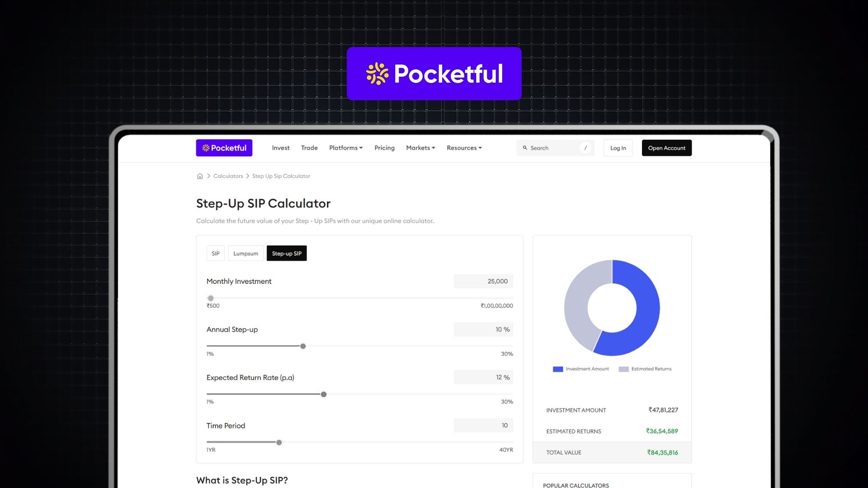
Task: Click the Monthly Investment amount field
Action: pyautogui.click(x=483, y=281)
